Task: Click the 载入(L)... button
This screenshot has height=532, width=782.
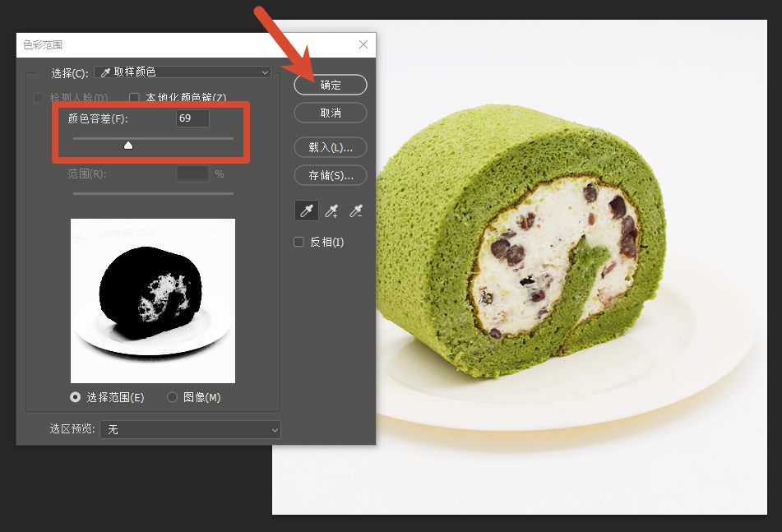Action: coord(331,147)
